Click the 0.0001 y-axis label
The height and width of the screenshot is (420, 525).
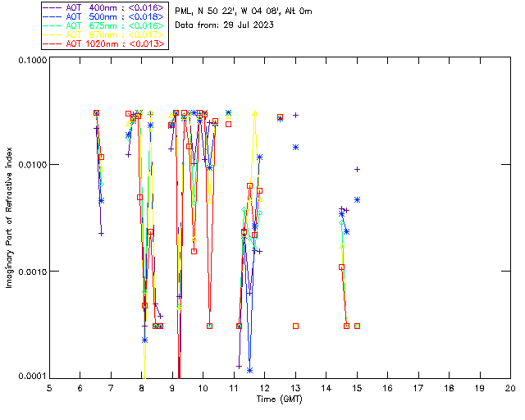click(33, 377)
